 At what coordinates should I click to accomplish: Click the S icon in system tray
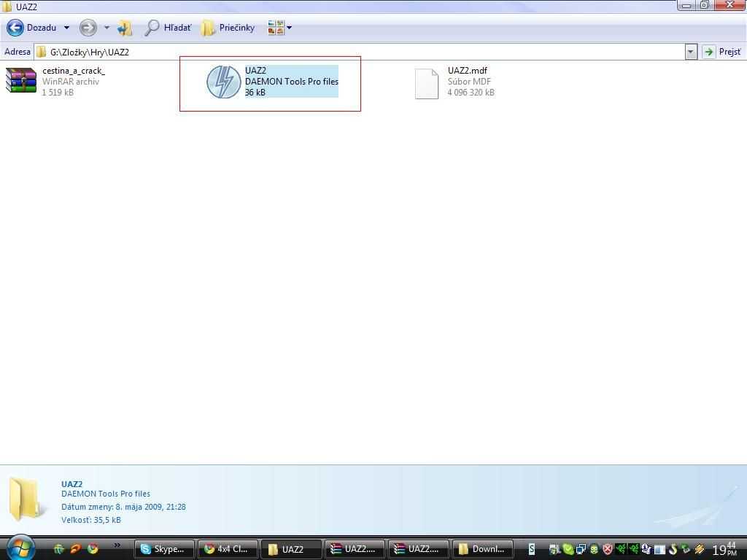(532, 549)
